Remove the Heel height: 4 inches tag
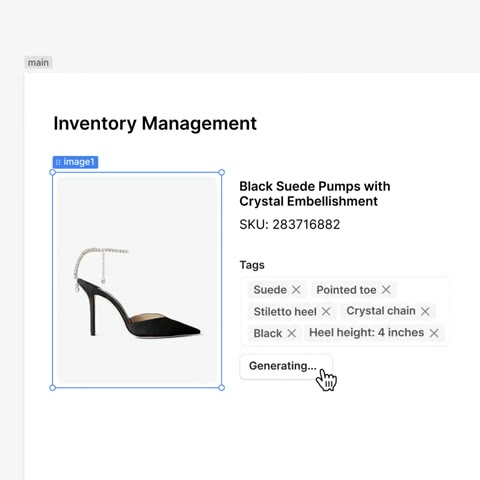480x480 pixels. [434, 333]
